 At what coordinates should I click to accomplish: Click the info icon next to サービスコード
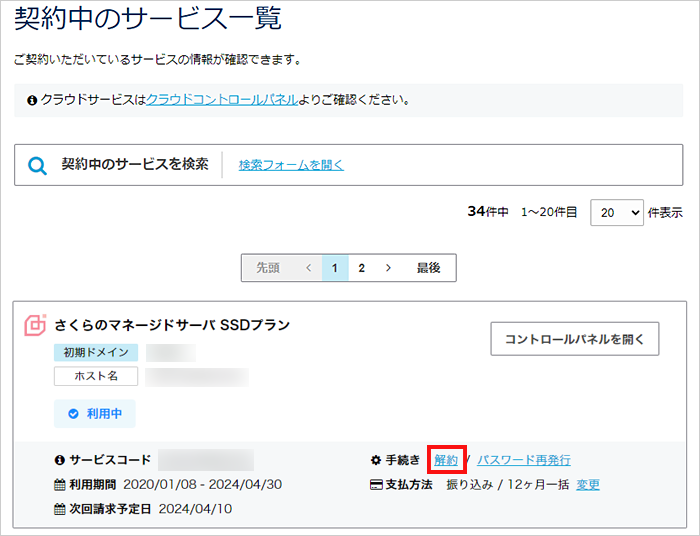coord(60,460)
